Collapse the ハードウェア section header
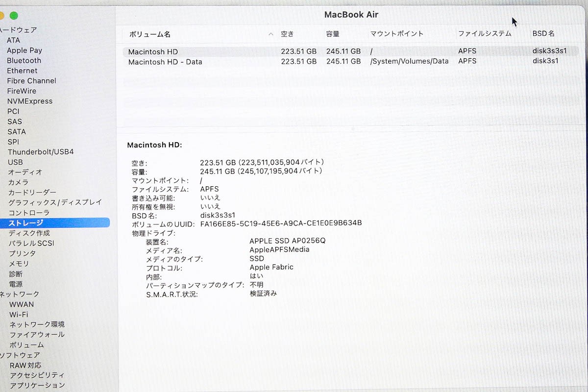Screen dimensions: 588x392 [x=19, y=30]
